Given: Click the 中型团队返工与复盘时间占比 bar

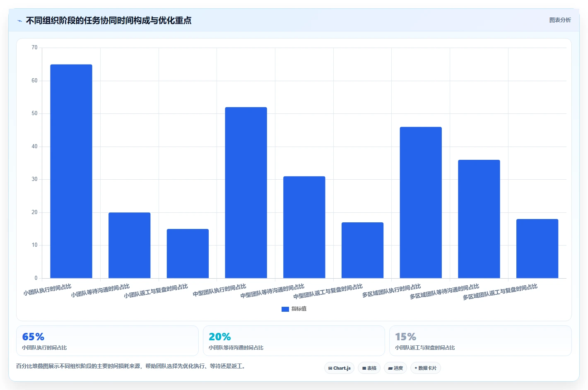Looking at the screenshot, I should point(362,250).
